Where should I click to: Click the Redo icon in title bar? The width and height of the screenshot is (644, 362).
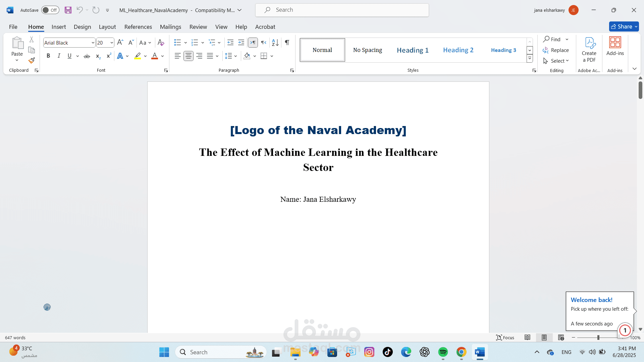96,10
